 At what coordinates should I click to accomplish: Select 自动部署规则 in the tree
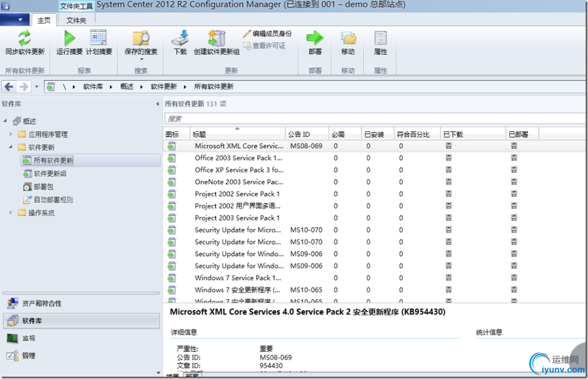coord(53,200)
